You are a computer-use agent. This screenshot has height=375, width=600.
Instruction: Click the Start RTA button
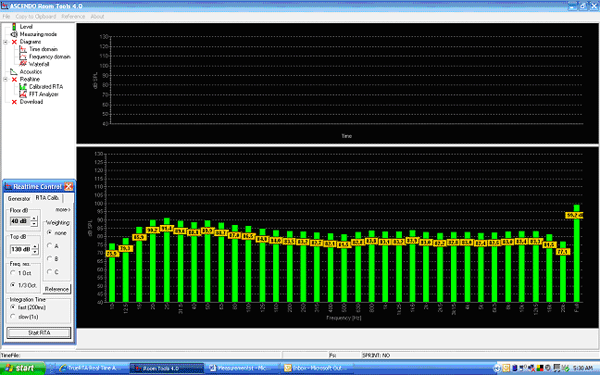click(39, 333)
